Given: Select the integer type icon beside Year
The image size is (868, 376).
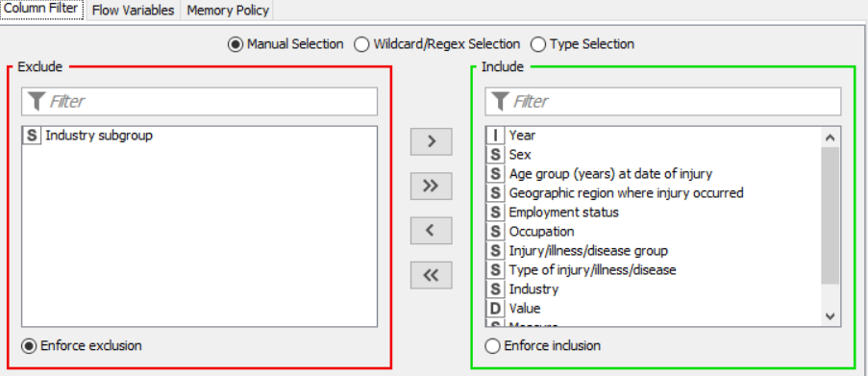Looking at the screenshot, I should tap(495, 136).
